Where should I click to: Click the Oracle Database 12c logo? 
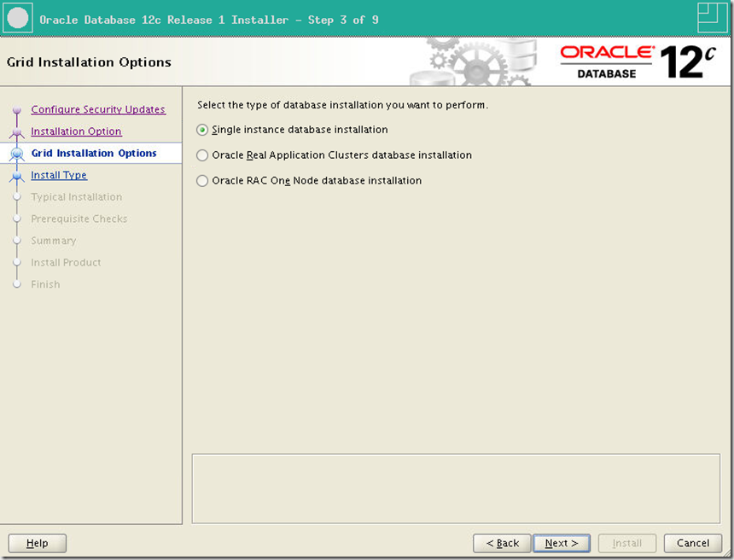[x=638, y=61]
